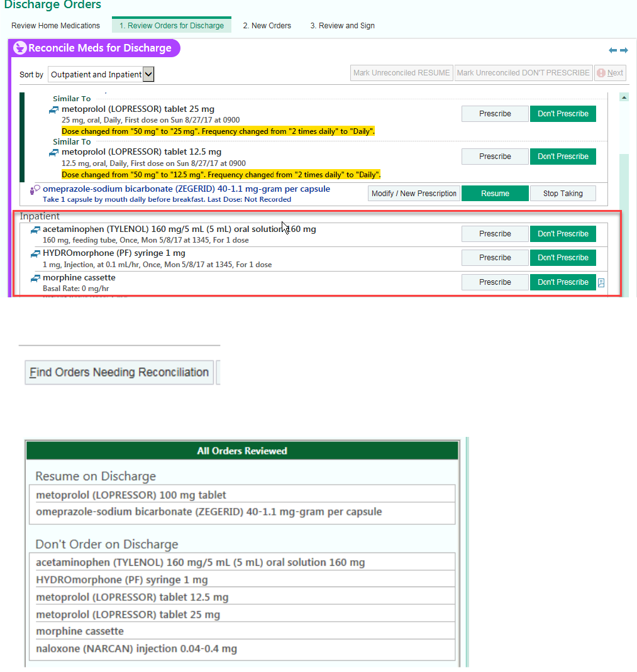
Task: Click the scroll up arrow of the medication list
Action: [x=624, y=97]
